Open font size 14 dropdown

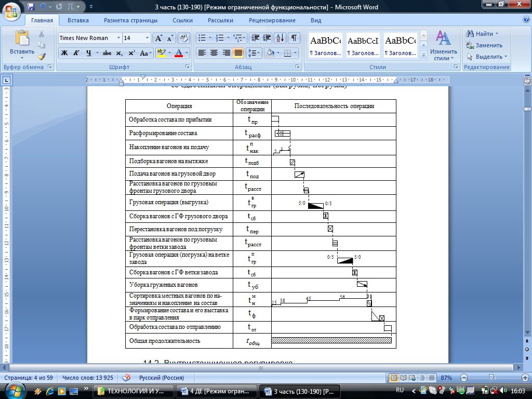147,38
